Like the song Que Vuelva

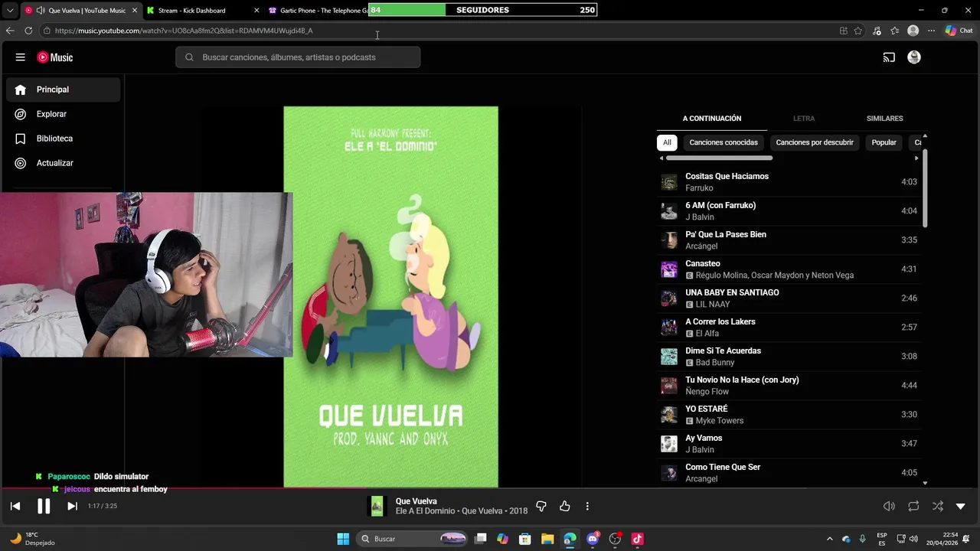(565, 507)
